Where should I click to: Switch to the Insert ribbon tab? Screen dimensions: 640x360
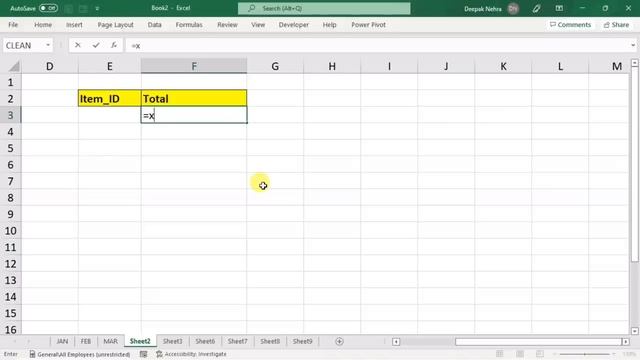tap(74, 25)
